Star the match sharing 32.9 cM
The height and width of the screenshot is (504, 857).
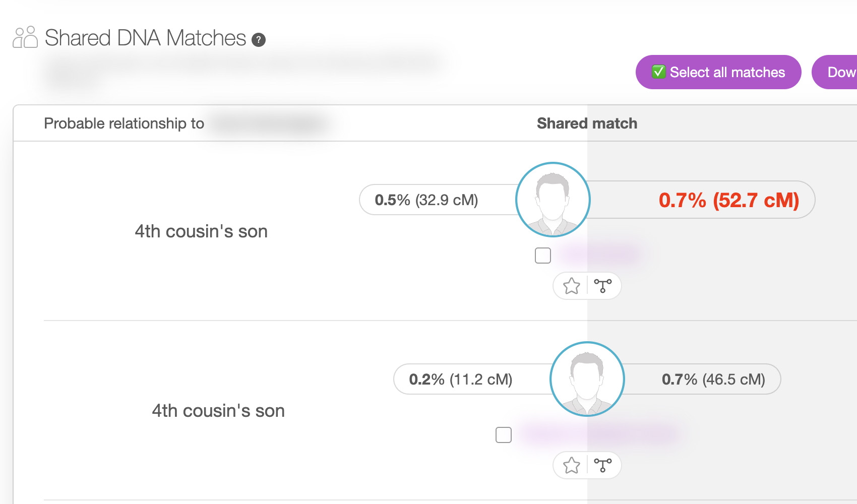[572, 286]
